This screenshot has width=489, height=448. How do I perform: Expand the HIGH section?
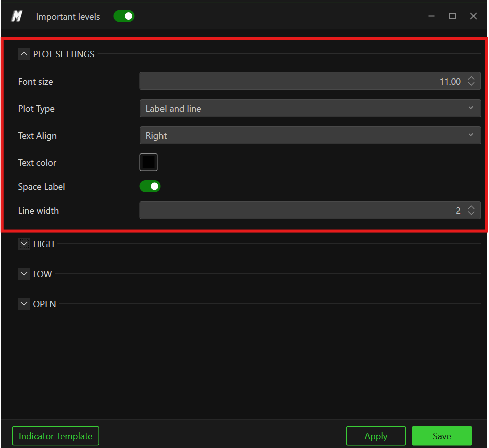point(24,244)
